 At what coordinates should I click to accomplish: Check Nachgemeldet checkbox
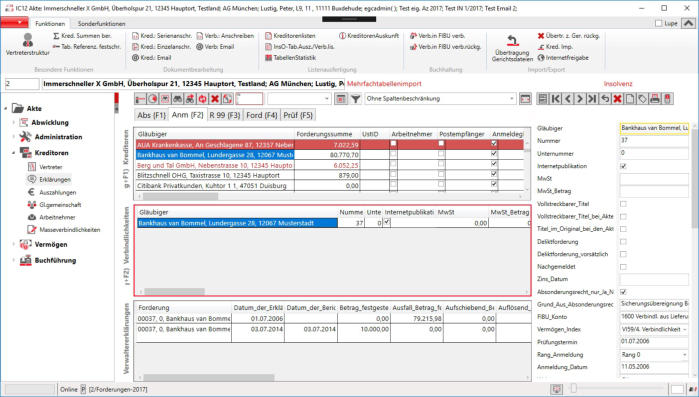(623, 267)
